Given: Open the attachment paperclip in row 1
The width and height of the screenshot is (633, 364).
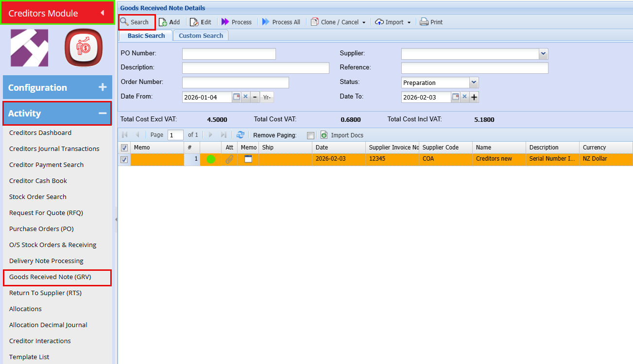Looking at the screenshot, I should pyautogui.click(x=229, y=159).
